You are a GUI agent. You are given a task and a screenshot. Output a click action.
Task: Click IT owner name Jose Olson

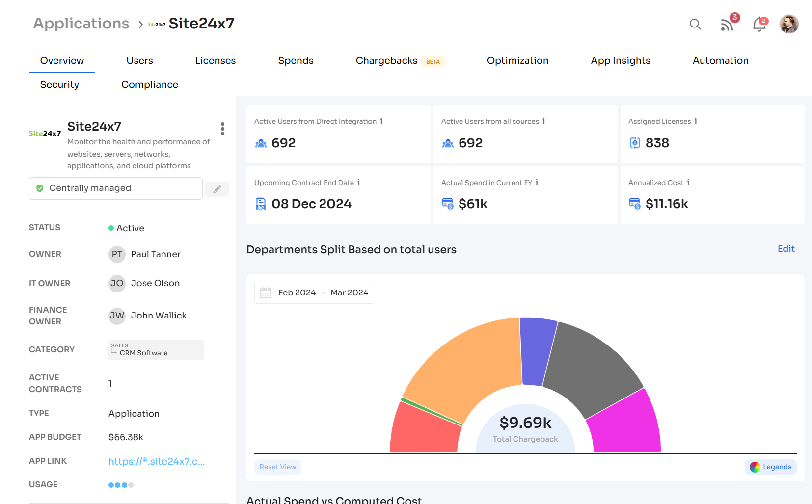click(x=155, y=283)
